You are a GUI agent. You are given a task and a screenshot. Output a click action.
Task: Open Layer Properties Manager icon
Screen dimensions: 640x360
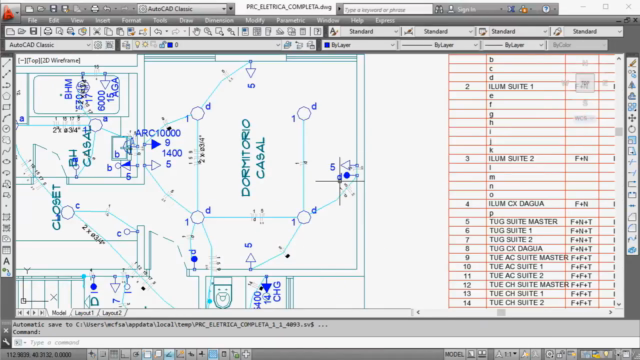coord(126,45)
